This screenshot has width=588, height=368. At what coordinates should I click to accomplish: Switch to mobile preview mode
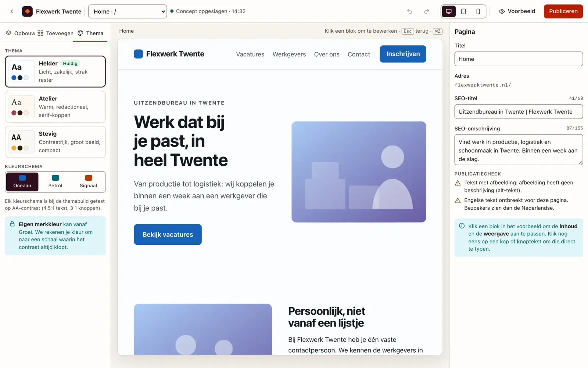pyautogui.click(x=478, y=11)
